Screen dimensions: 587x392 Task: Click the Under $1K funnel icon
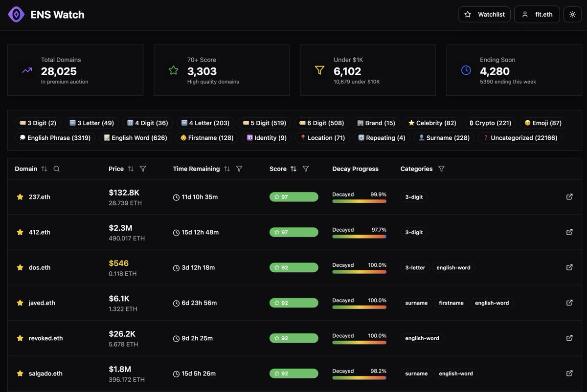(x=319, y=70)
